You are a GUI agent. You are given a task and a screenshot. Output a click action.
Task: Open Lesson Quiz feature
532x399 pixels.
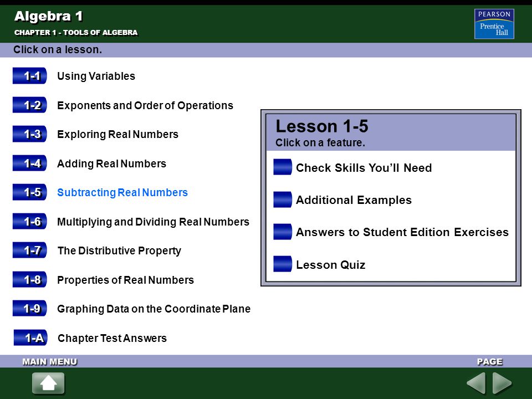tap(331, 265)
